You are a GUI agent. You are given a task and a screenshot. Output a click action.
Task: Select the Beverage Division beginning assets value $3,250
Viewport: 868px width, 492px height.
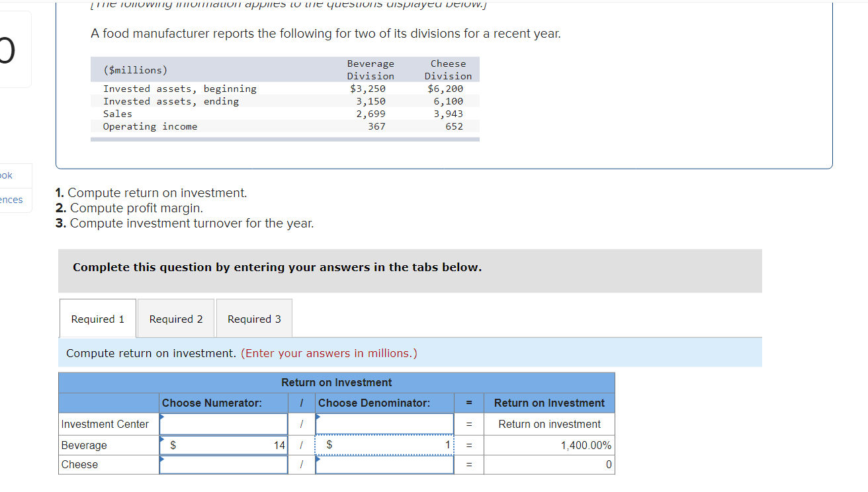click(367, 89)
